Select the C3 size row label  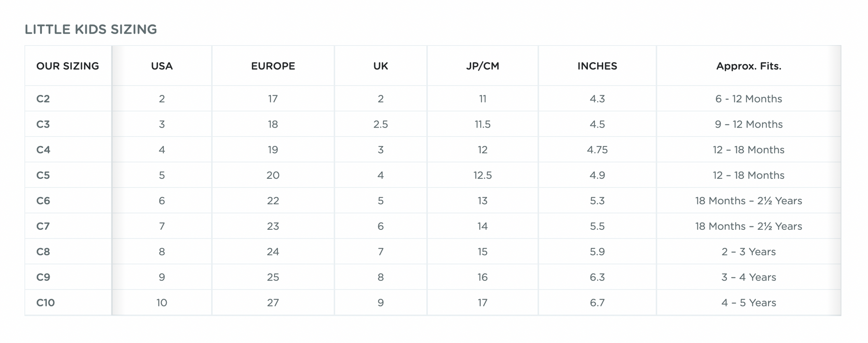(x=43, y=124)
